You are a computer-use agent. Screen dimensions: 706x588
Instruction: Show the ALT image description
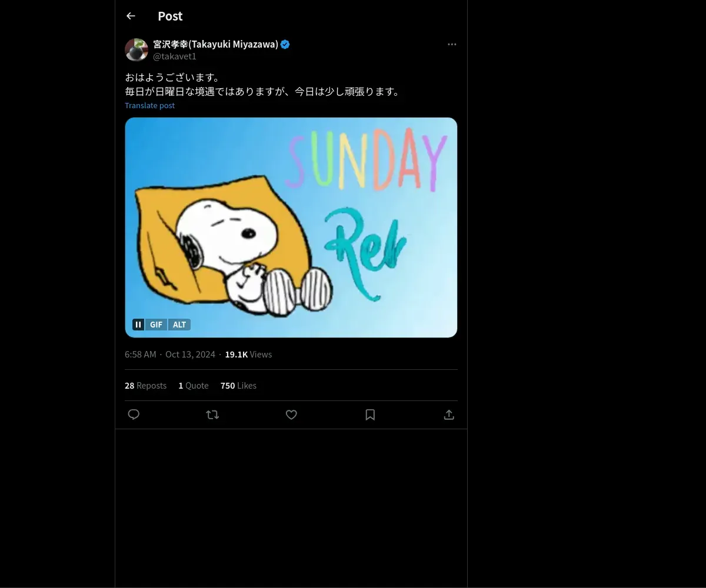(179, 325)
